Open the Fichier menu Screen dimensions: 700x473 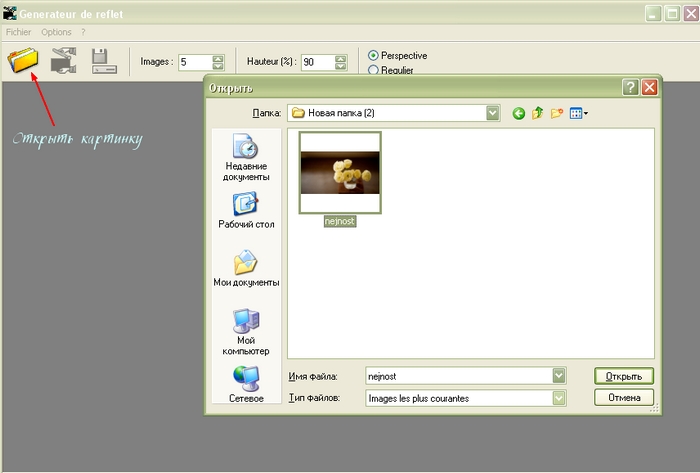[18, 32]
